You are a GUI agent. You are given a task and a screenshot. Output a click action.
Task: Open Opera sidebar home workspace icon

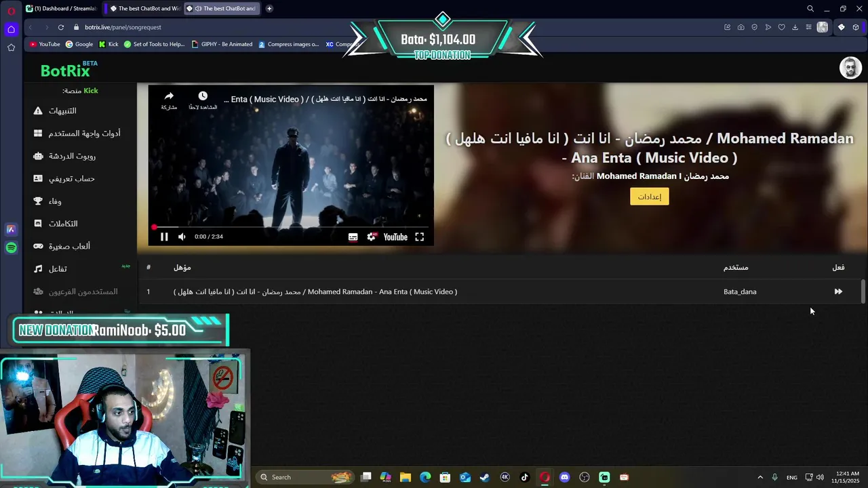(11, 29)
